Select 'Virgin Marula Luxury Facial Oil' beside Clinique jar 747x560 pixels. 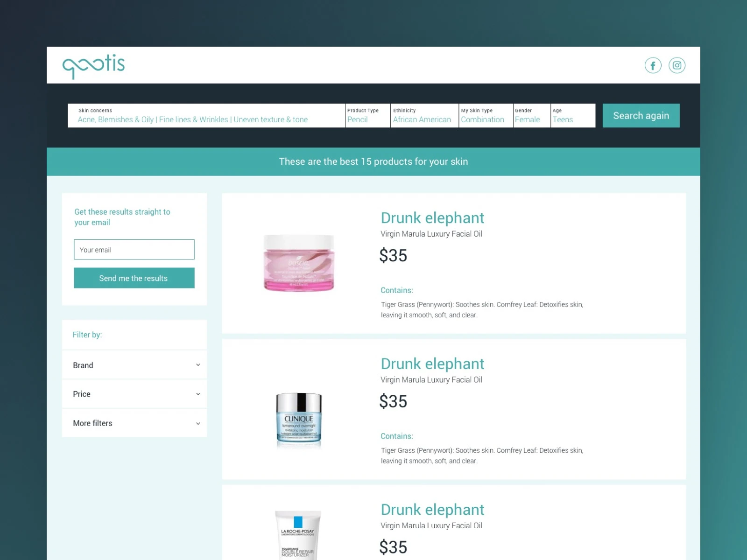[431, 380]
